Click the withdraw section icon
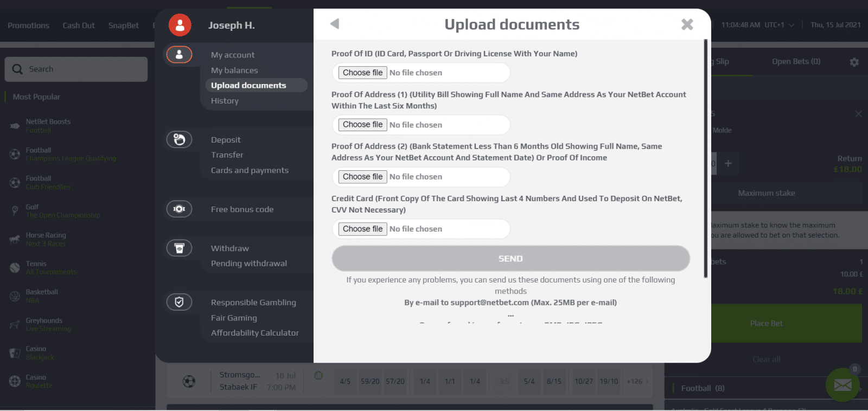 point(179,248)
